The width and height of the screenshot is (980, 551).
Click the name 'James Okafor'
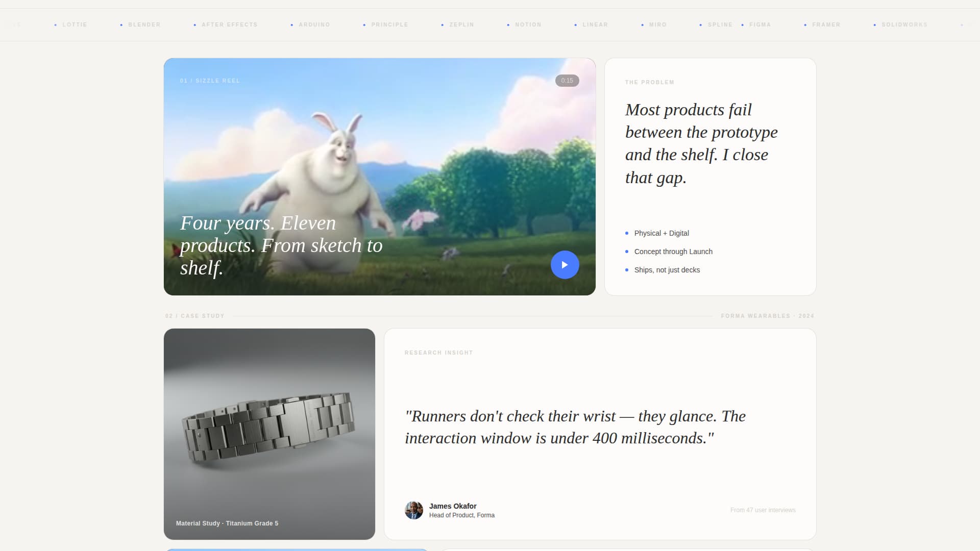[x=453, y=506]
